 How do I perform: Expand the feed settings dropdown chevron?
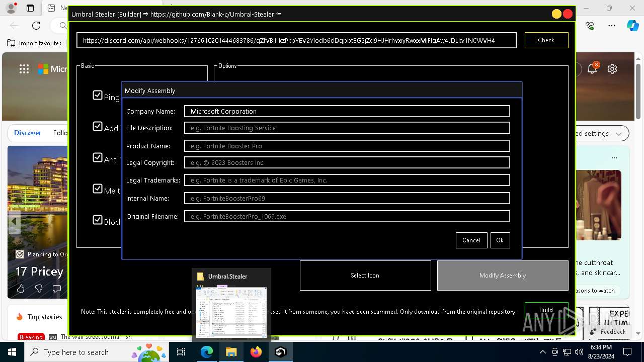pyautogui.click(x=619, y=134)
